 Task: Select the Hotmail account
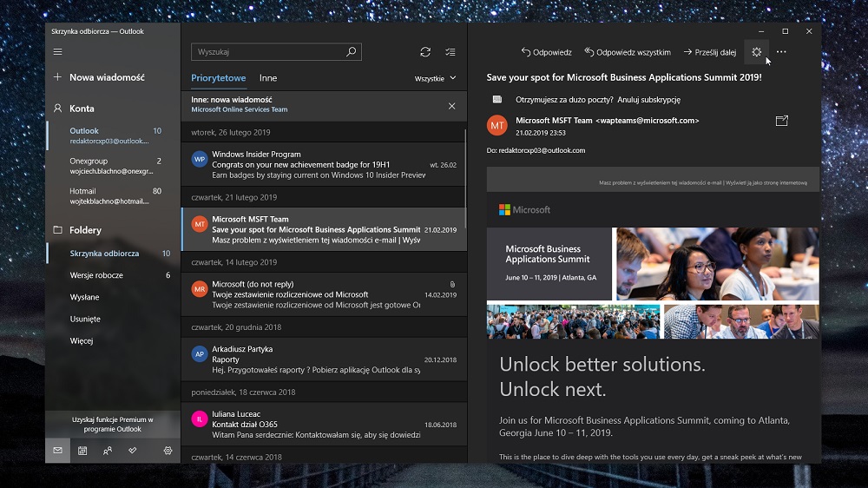(x=114, y=195)
